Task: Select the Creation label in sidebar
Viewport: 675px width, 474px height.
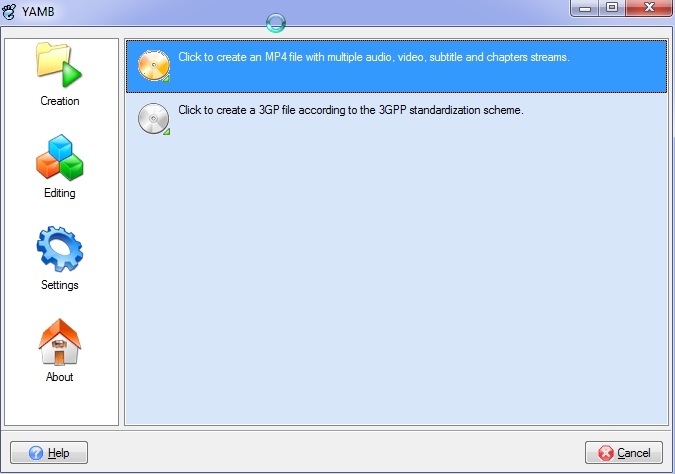Action: tap(60, 101)
